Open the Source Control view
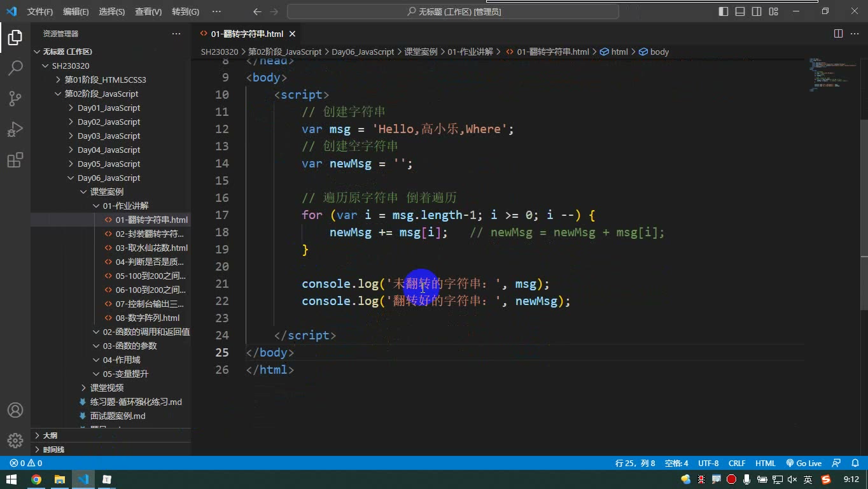868x489 pixels. [x=15, y=98]
